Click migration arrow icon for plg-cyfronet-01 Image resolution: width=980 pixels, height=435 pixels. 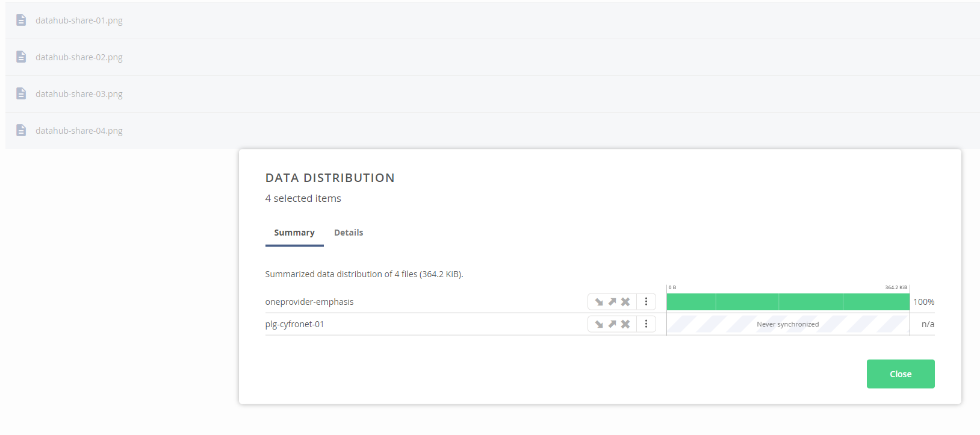612,324
